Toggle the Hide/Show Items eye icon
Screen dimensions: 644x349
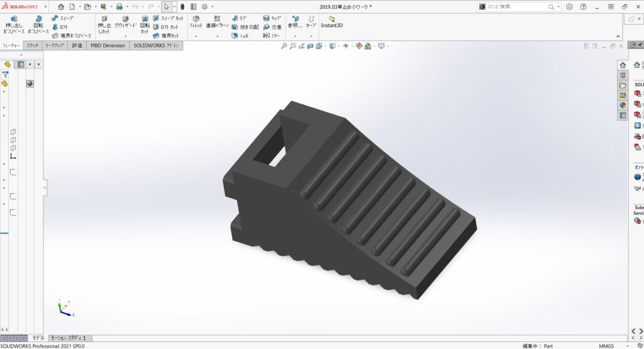(x=346, y=46)
